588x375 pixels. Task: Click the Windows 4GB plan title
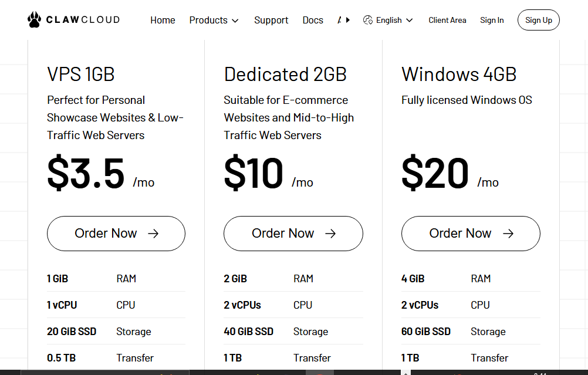(459, 75)
